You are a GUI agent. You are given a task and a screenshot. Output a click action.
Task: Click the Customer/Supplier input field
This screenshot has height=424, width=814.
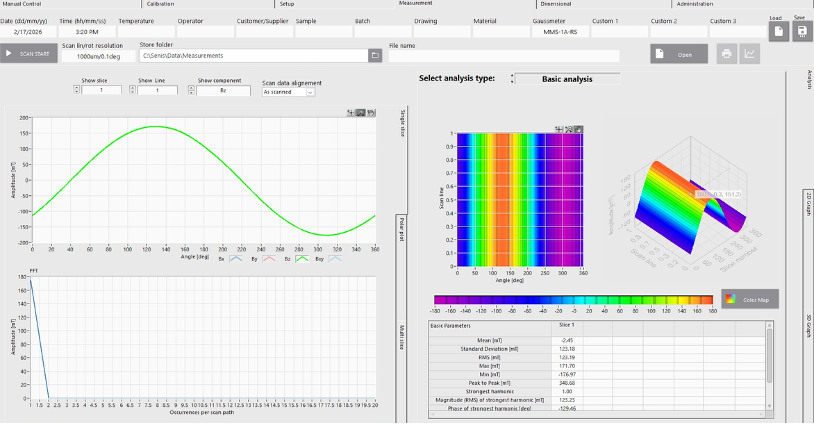click(264, 32)
